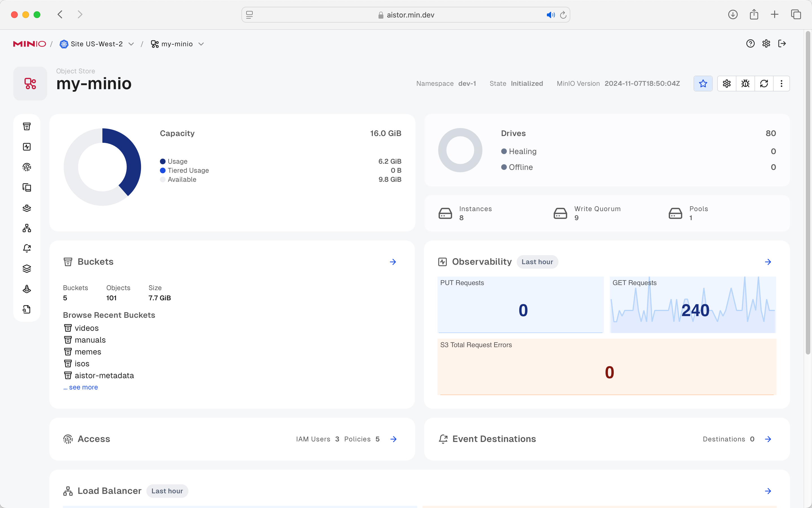Open the memes bucket
Image resolution: width=812 pixels, height=508 pixels.
coord(82,352)
